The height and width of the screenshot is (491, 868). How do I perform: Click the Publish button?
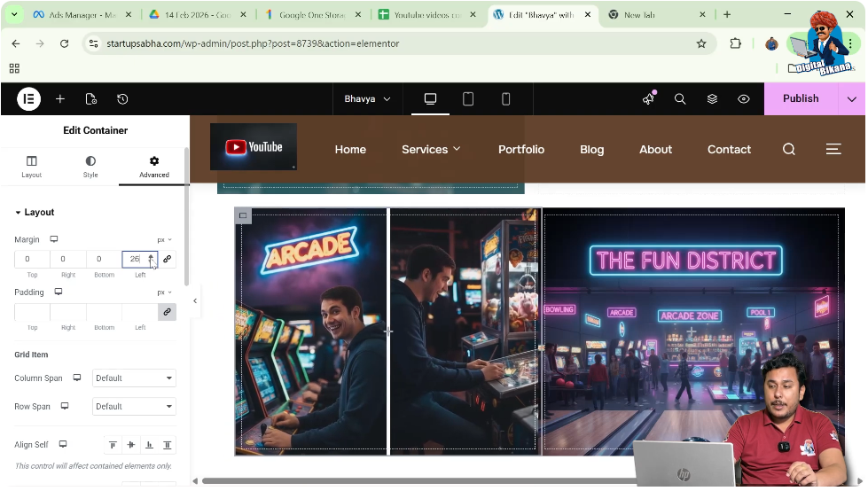800,99
